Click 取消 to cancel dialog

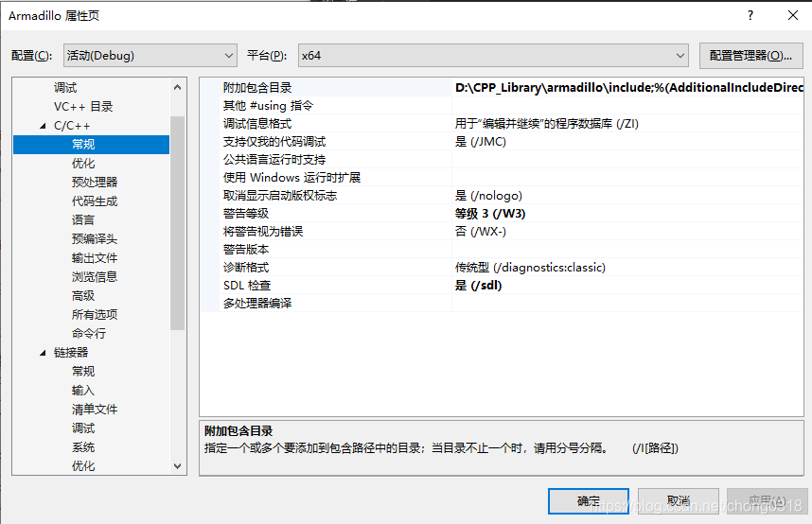tap(679, 501)
